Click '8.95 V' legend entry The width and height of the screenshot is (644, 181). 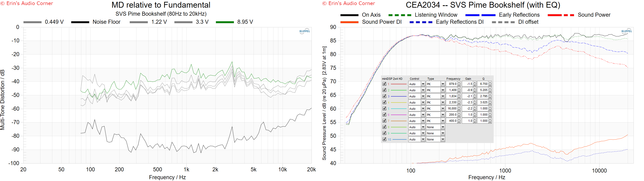point(234,22)
